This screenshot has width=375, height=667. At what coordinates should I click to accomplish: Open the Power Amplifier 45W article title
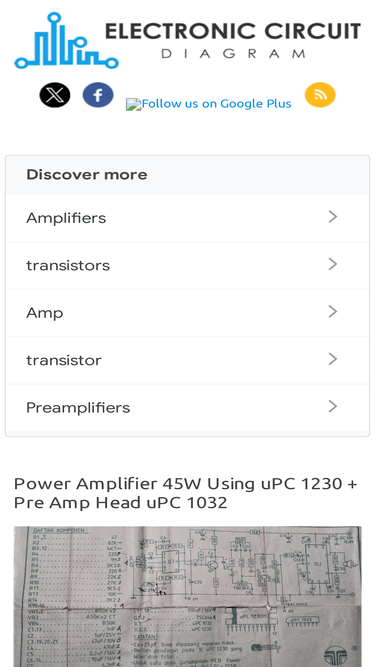(186, 493)
